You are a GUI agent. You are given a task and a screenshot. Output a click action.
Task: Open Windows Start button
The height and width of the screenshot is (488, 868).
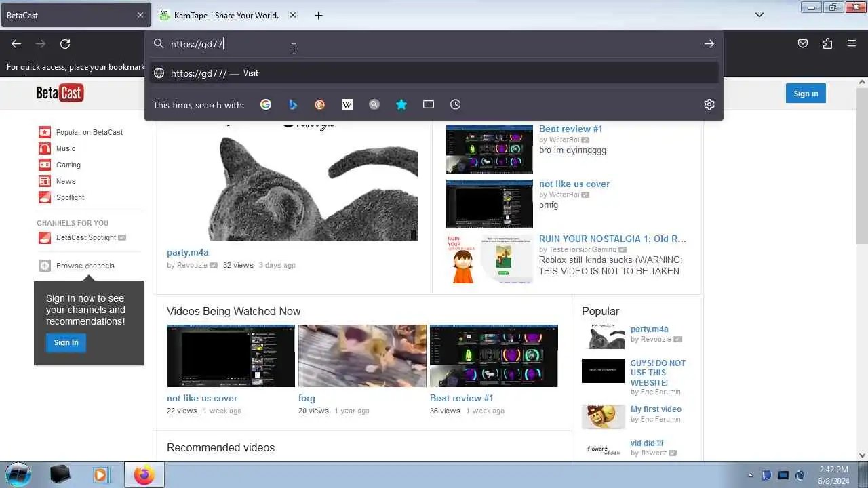18,474
